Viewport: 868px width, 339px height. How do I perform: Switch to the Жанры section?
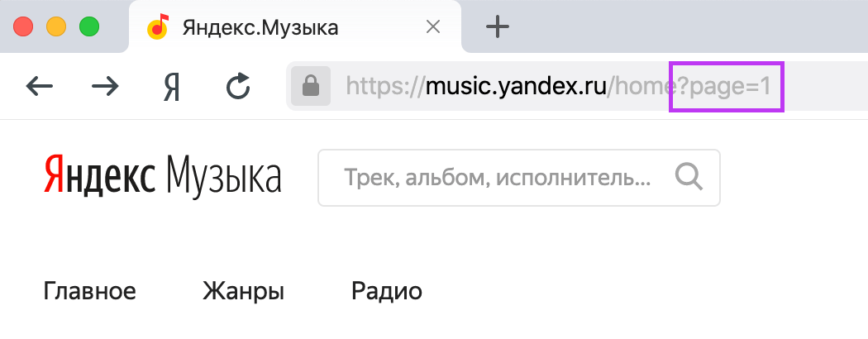click(x=243, y=291)
